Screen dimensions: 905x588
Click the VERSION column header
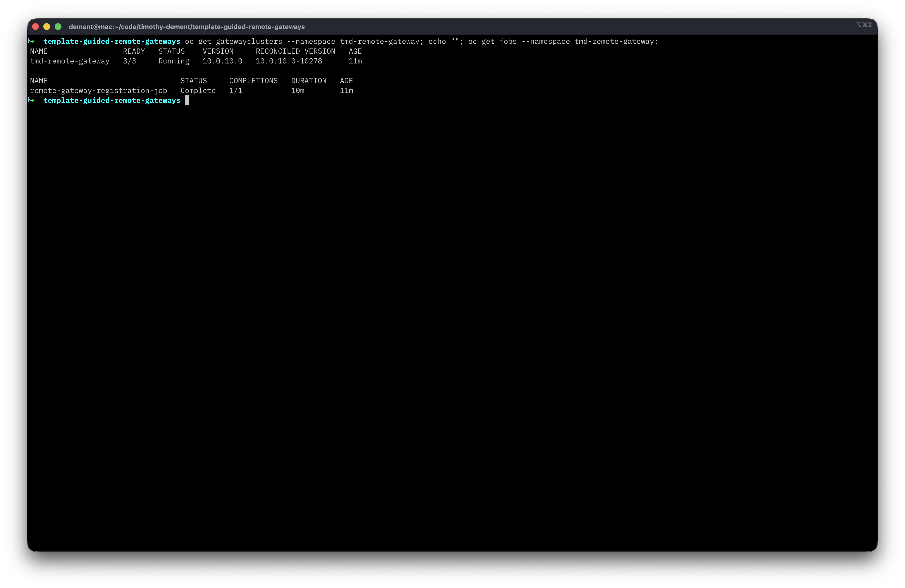(x=218, y=51)
